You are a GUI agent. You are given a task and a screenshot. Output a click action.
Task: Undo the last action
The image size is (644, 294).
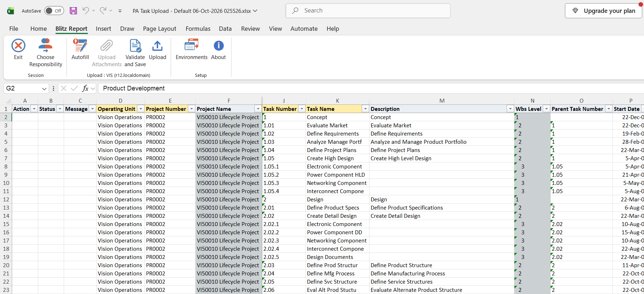pyautogui.click(x=86, y=11)
